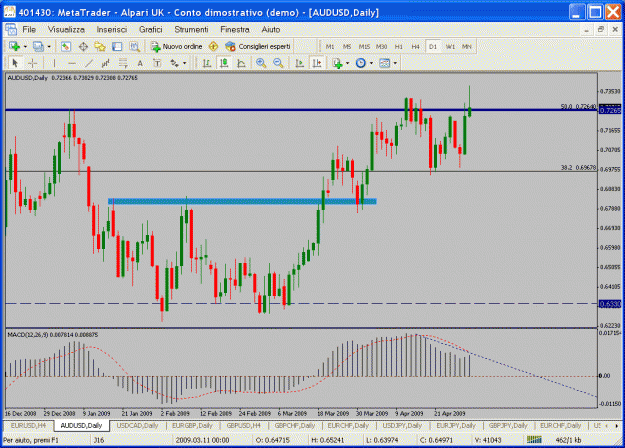This screenshot has height=448, width=625.
Task: Set timeframe to H4
Action: point(416,47)
